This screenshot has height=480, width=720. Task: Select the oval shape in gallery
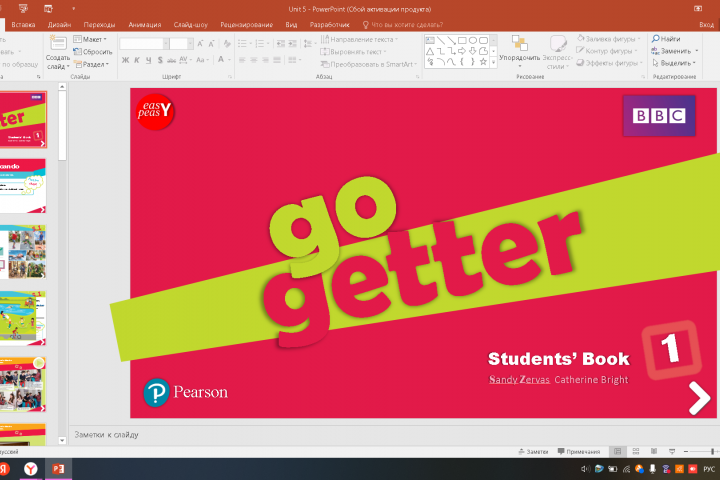(472, 41)
